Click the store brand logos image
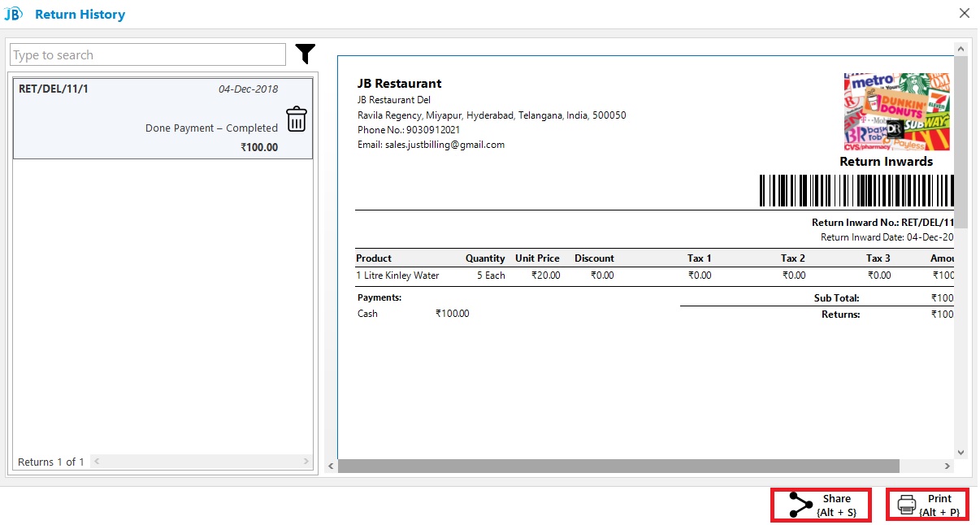The image size is (980, 525). (x=897, y=111)
